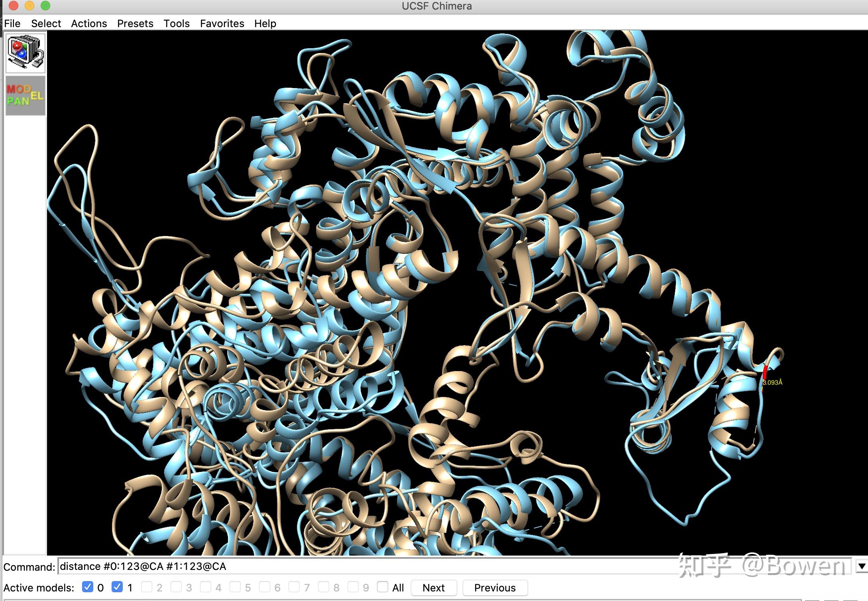Open the Tools menu

(x=177, y=24)
